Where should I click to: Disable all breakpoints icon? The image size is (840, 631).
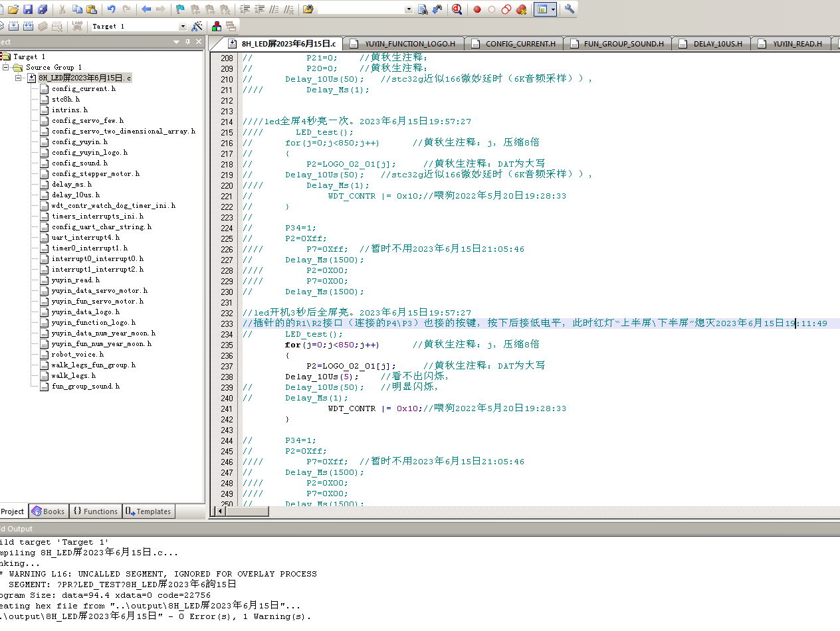tap(506, 9)
